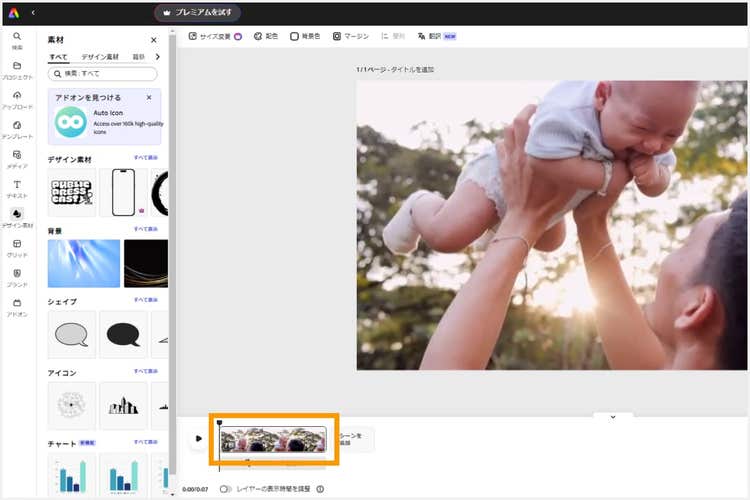Click the プレミアムを試す premium button
Image resolution: width=750 pixels, height=500 pixels.
(x=197, y=12)
